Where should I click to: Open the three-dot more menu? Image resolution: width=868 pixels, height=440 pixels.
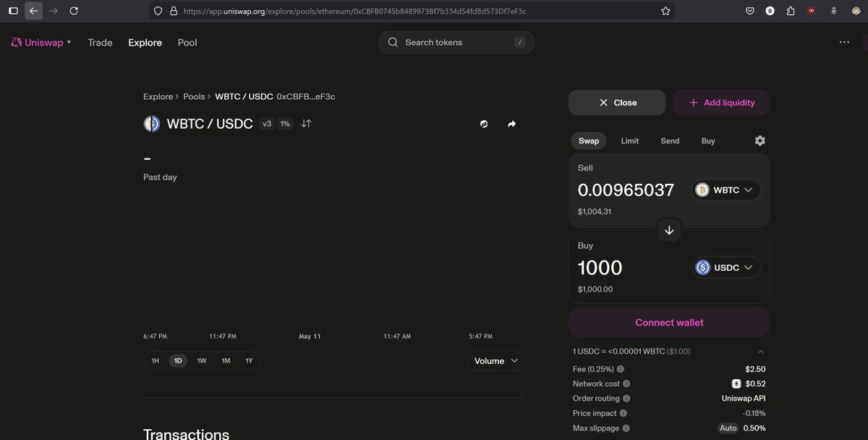tap(844, 43)
